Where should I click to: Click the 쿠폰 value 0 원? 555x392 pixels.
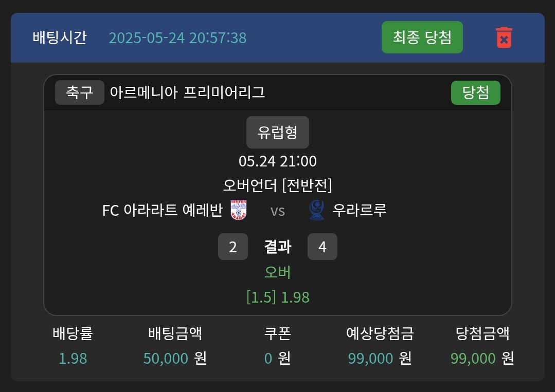click(x=278, y=358)
